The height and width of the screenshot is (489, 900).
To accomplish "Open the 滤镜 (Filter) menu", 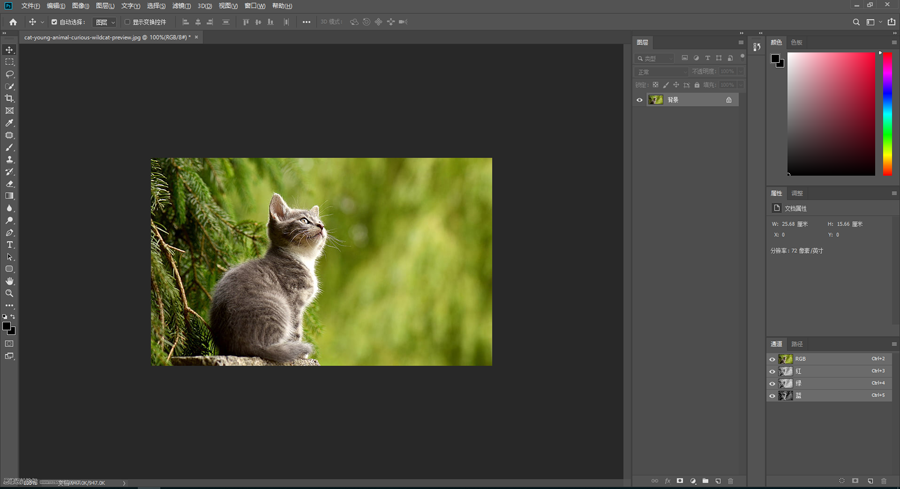I will 181,6.
